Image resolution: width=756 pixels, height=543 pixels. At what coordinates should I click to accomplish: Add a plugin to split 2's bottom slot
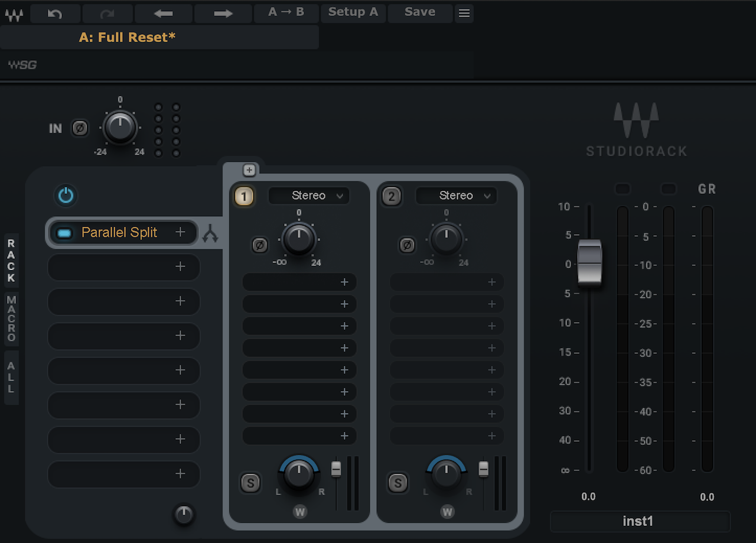(x=447, y=436)
